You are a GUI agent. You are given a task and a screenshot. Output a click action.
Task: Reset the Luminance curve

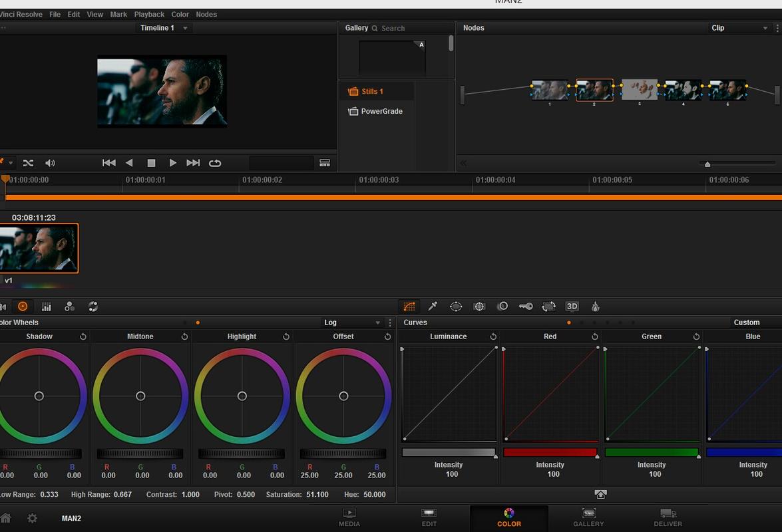tap(493, 336)
